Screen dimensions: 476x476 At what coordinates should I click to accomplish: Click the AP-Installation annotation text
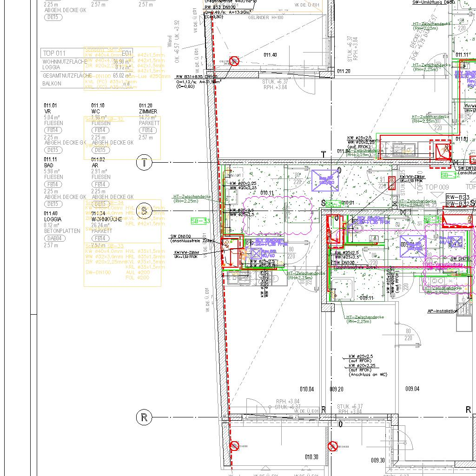[x=442, y=311]
